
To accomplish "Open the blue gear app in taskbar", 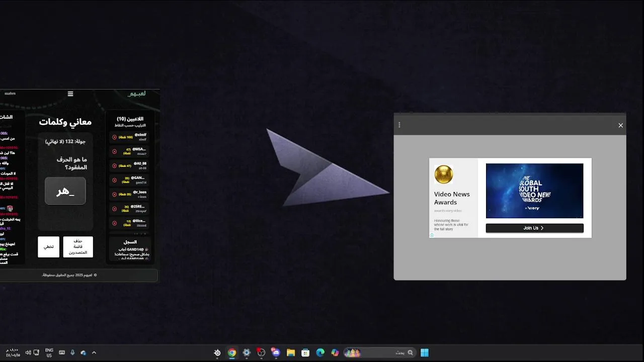I will point(247,353).
